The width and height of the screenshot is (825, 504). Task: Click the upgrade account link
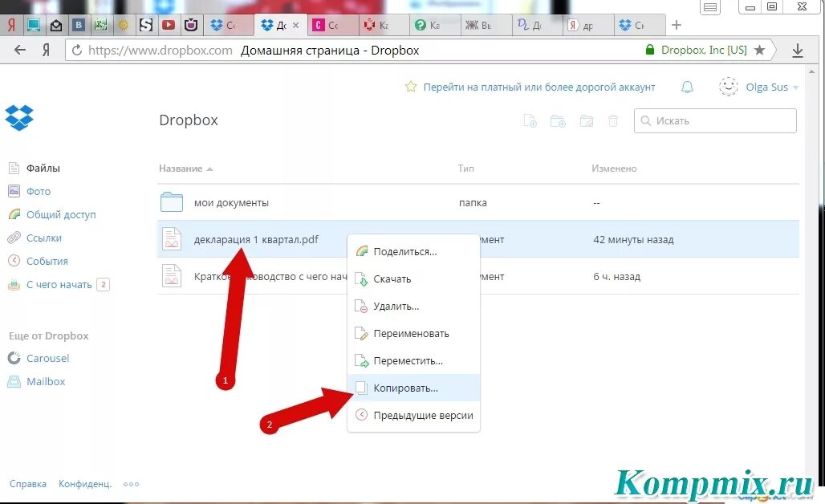tap(539, 87)
